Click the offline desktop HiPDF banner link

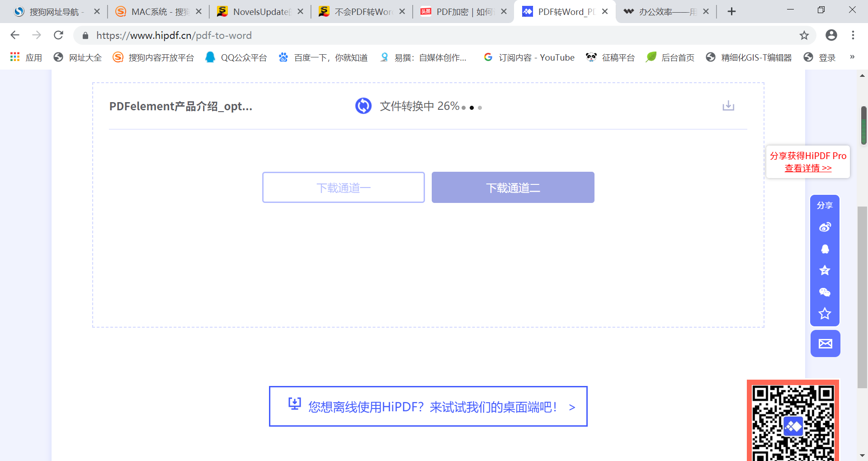point(428,407)
